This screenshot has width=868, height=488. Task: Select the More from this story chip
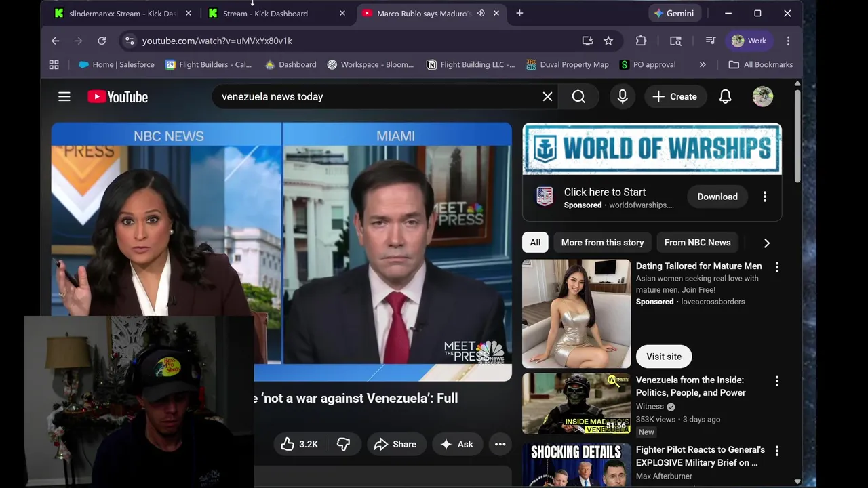click(602, 243)
